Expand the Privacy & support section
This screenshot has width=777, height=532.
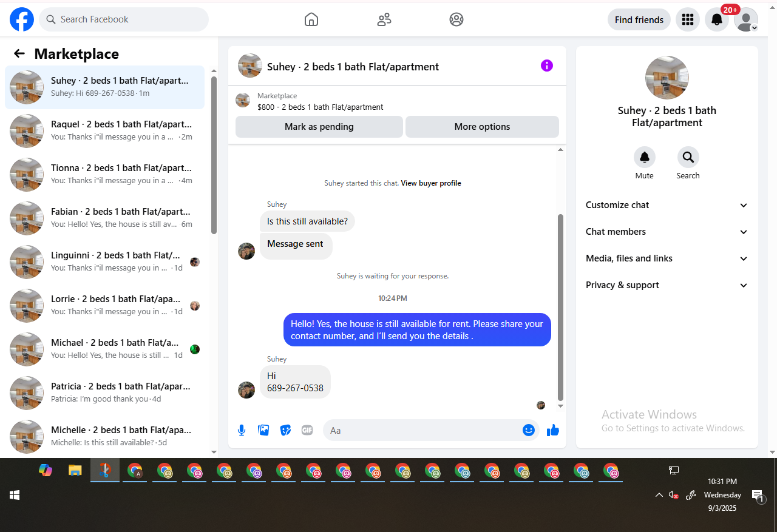667,285
